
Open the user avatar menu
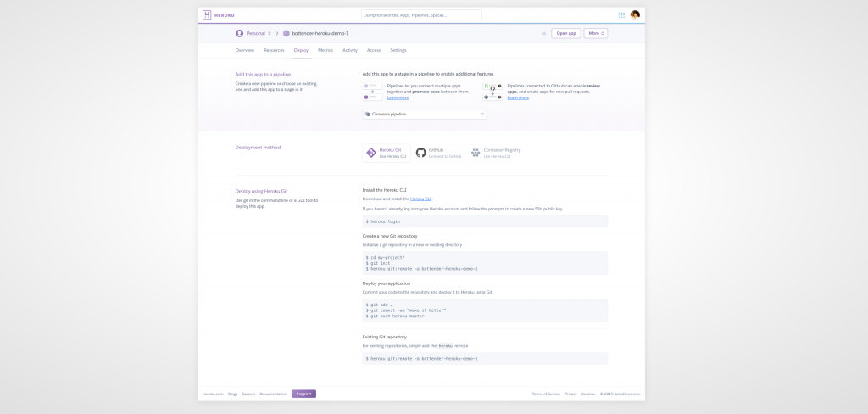pos(635,15)
